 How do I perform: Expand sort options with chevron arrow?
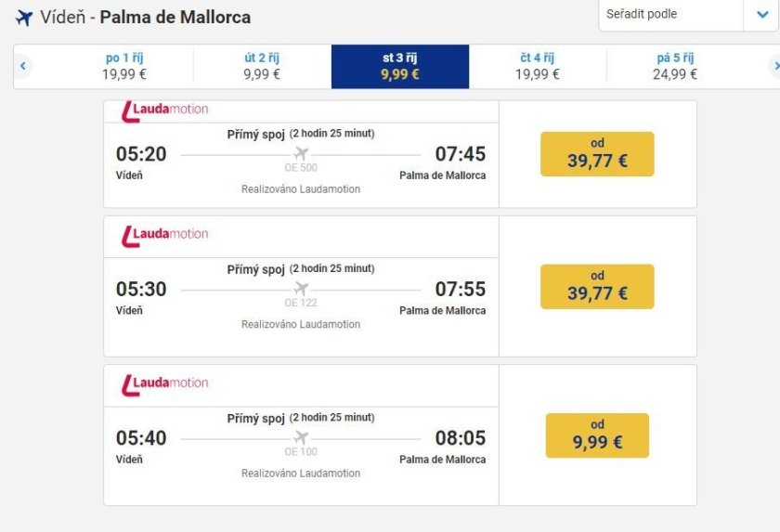tap(759, 15)
